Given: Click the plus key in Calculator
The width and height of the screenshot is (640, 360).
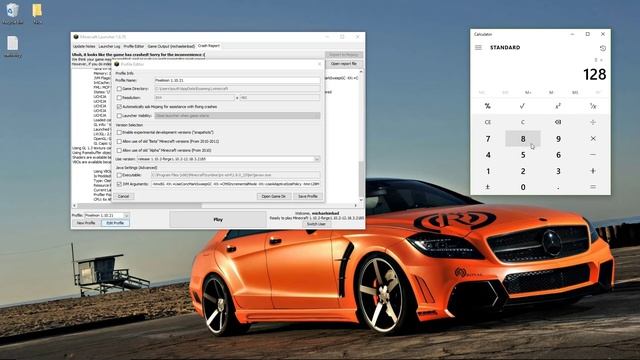Looking at the screenshot, I should point(593,171).
